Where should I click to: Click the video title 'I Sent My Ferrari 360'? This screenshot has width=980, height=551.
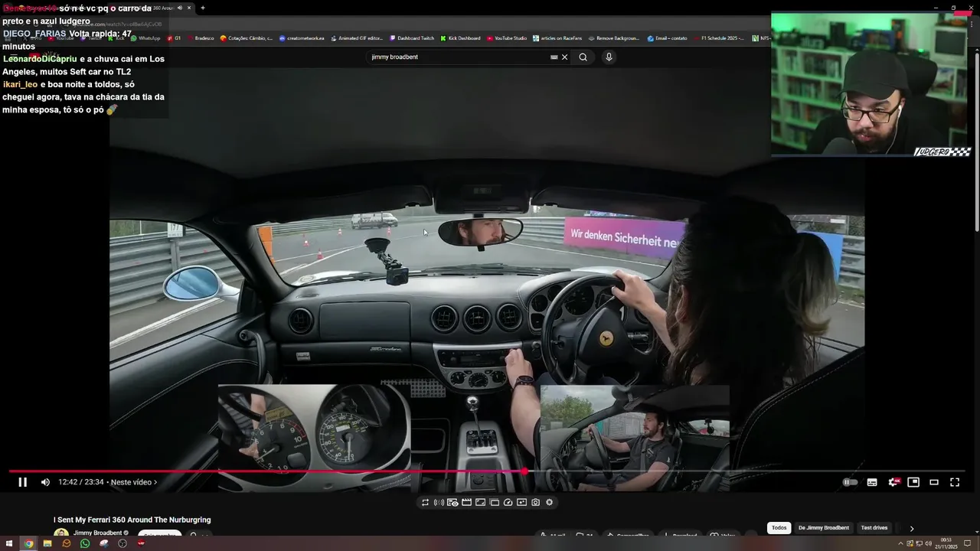pyautogui.click(x=132, y=520)
